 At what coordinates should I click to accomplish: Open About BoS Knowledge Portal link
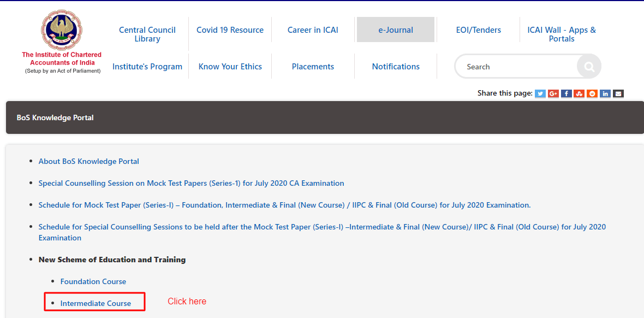[88, 161]
